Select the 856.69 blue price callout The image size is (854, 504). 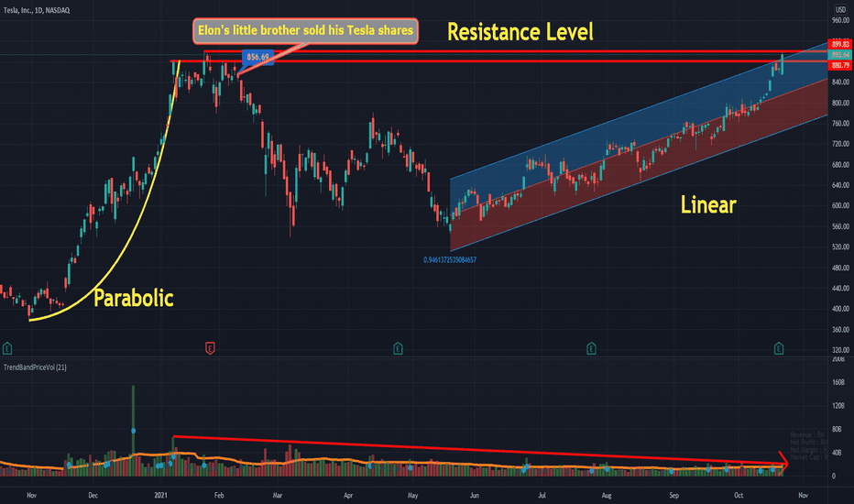(x=257, y=57)
